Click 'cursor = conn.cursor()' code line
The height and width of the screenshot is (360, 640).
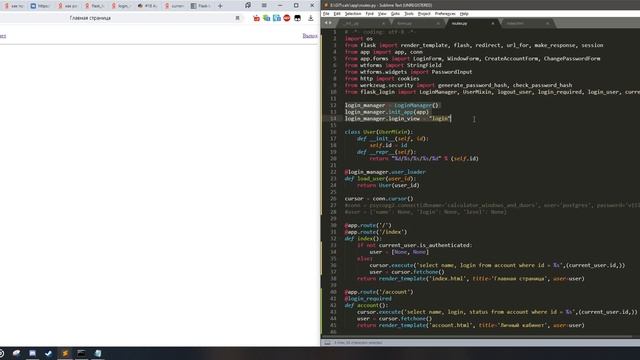click(x=379, y=199)
